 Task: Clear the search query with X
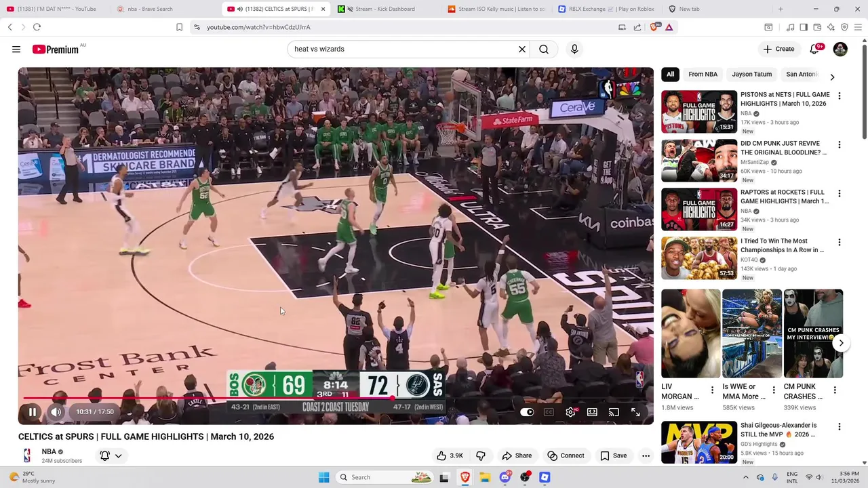pyautogui.click(x=522, y=49)
